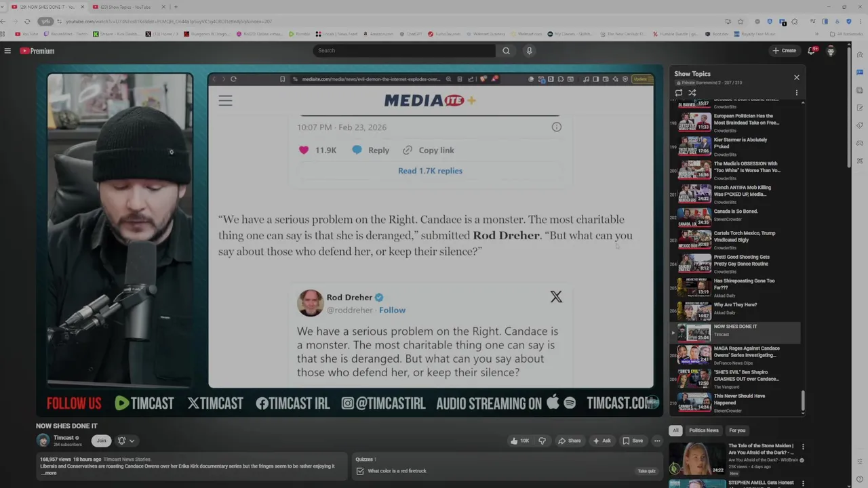Open the notification bell dropdown for Timcast
This screenshot has height=488, width=868.
click(x=126, y=441)
